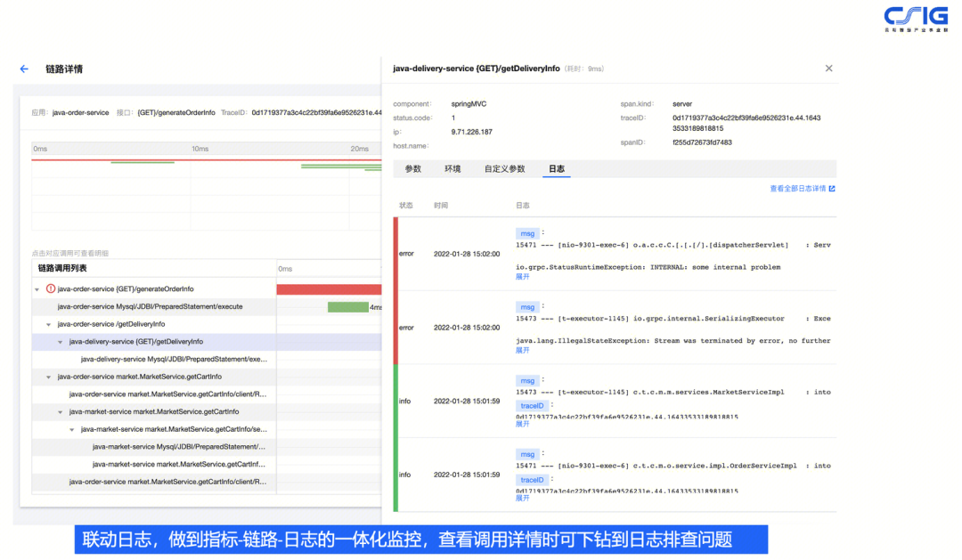
Task: Click green 4ms duration bar
Action: (348, 307)
